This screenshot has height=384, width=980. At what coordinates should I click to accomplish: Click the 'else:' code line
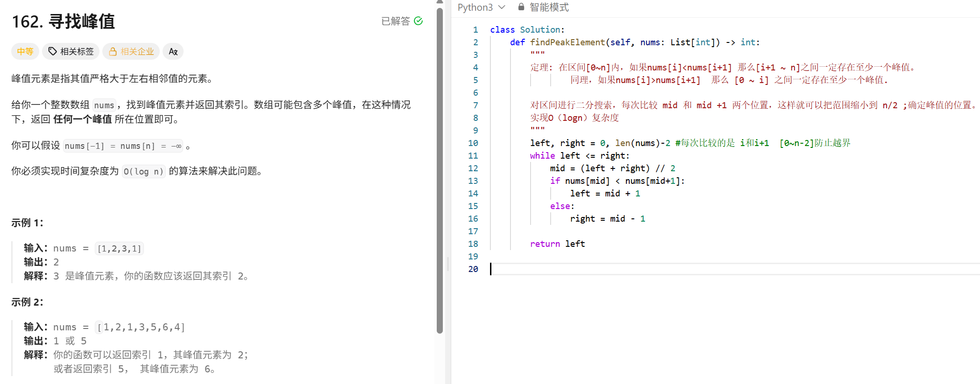pos(562,206)
